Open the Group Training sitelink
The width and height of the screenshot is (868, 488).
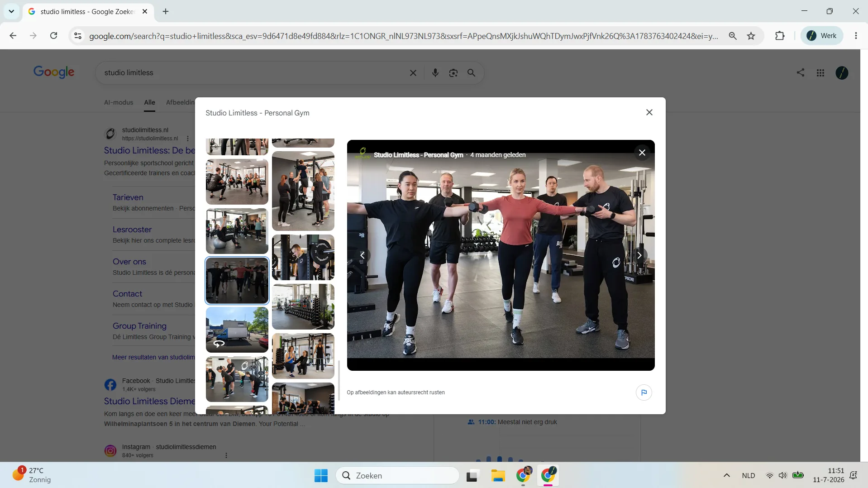pyautogui.click(x=139, y=326)
